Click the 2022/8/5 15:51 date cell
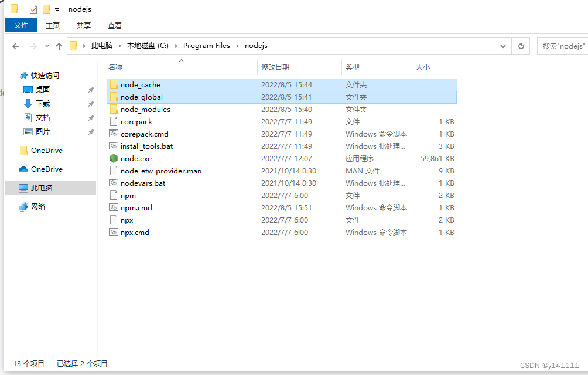588x375 pixels. (x=286, y=208)
